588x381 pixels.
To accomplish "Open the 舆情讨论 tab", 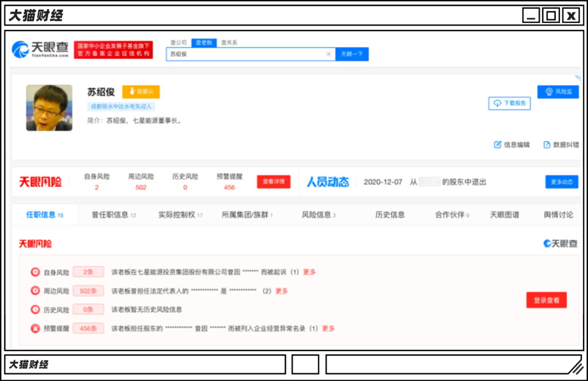I will (x=559, y=214).
